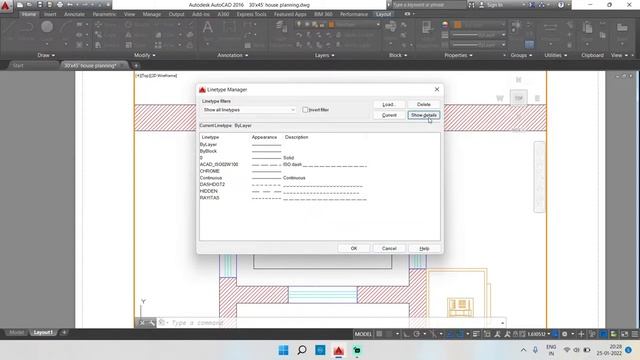Viewport: 640px width, 360px height.
Task: Expand the Utilities panel
Action: point(556,55)
